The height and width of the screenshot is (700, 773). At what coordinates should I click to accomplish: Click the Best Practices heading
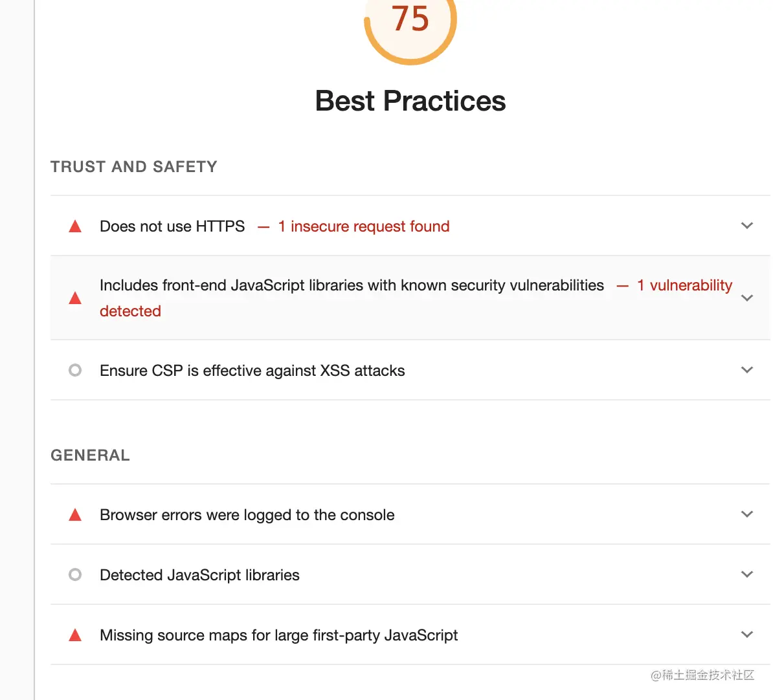coord(410,101)
